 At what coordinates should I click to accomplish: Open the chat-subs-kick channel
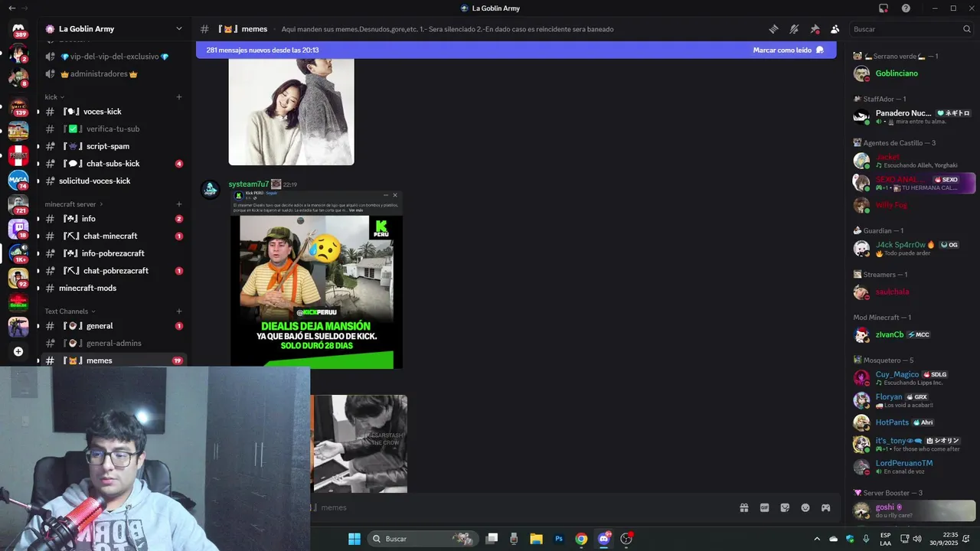point(114,164)
